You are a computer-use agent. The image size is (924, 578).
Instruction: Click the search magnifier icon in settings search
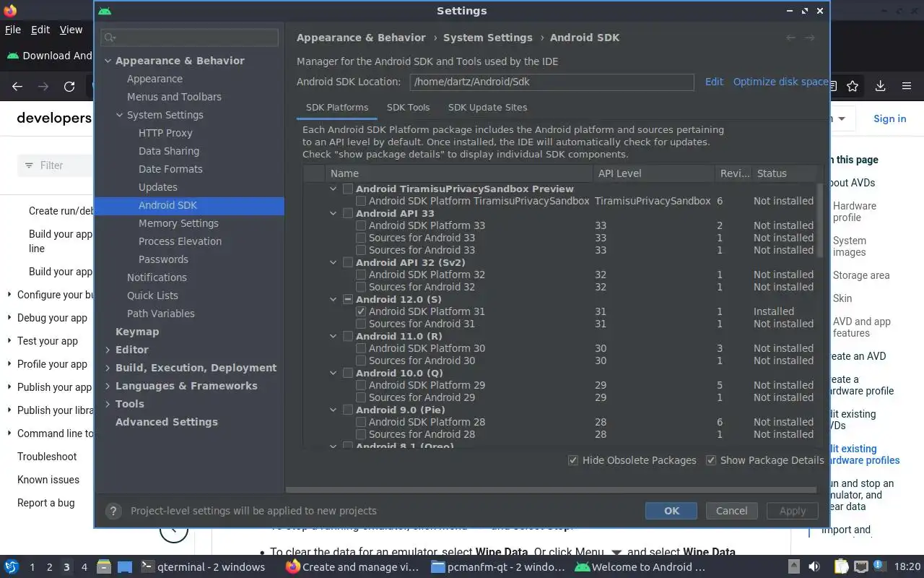pos(109,38)
